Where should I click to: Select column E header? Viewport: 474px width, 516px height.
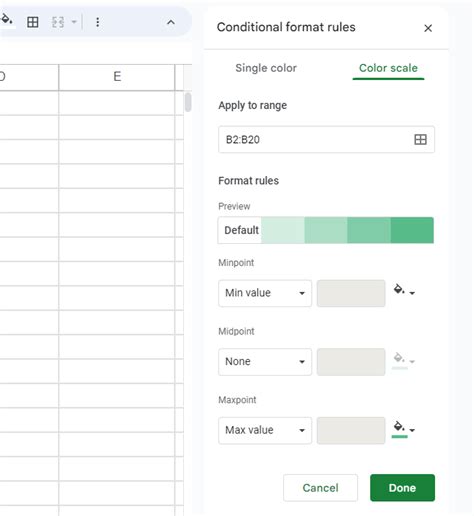[x=117, y=77]
